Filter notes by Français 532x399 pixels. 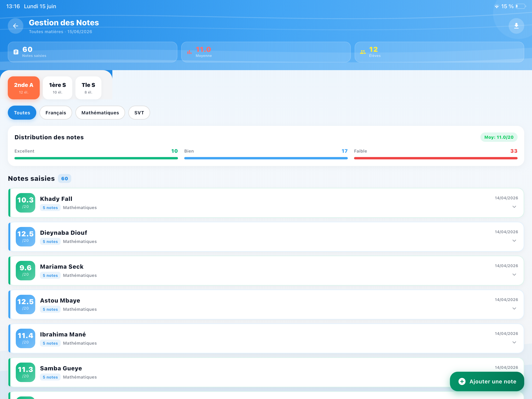[x=56, y=113]
